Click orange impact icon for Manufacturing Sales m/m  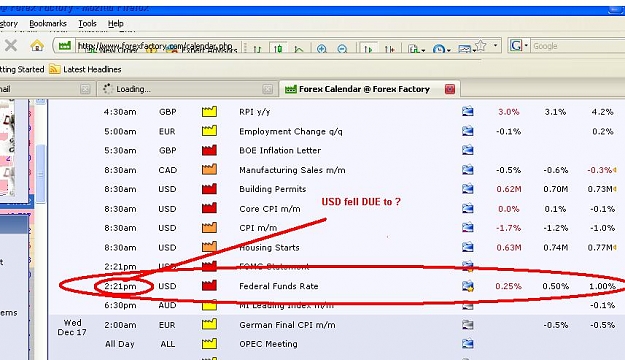coord(209,169)
